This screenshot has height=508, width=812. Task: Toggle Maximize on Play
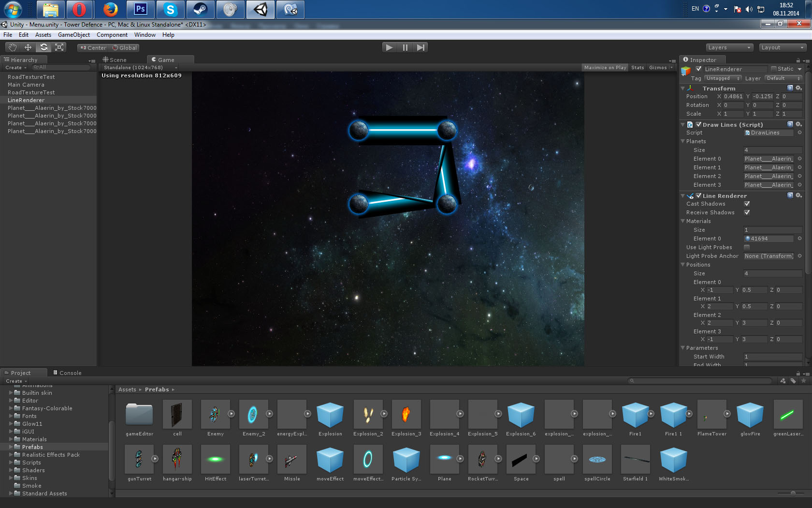click(605, 68)
